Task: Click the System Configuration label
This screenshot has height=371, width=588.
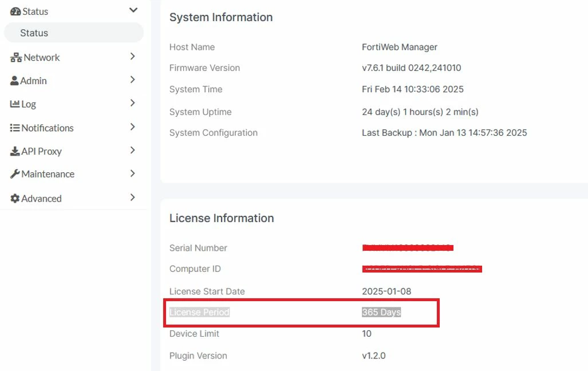Action: tap(214, 133)
